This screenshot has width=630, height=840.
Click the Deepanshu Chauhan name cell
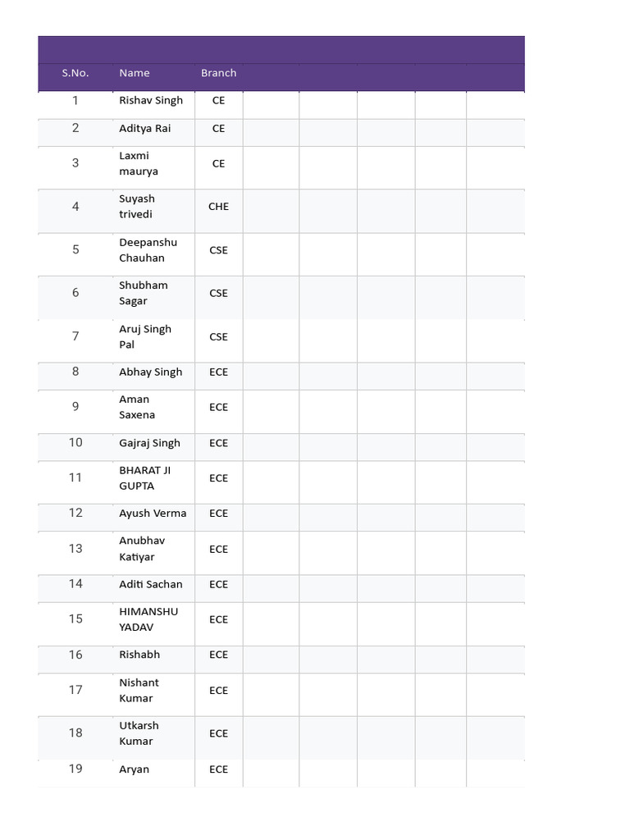coord(148,250)
